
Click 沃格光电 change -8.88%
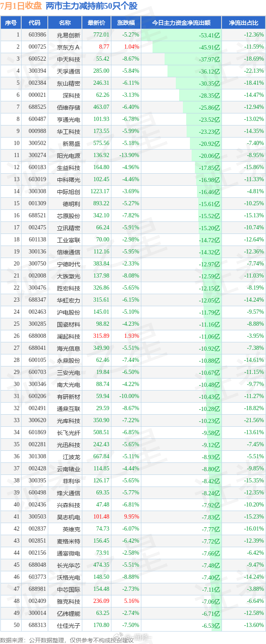(x=131, y=577)
